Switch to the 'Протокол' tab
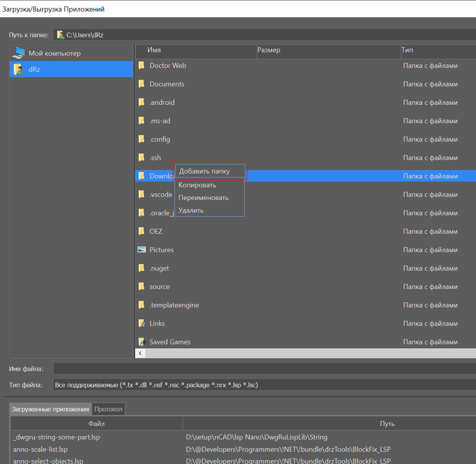 (108, 409)
